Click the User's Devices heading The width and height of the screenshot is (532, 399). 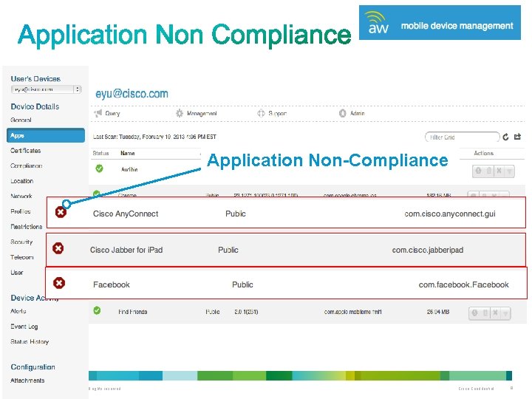(35, 79)
